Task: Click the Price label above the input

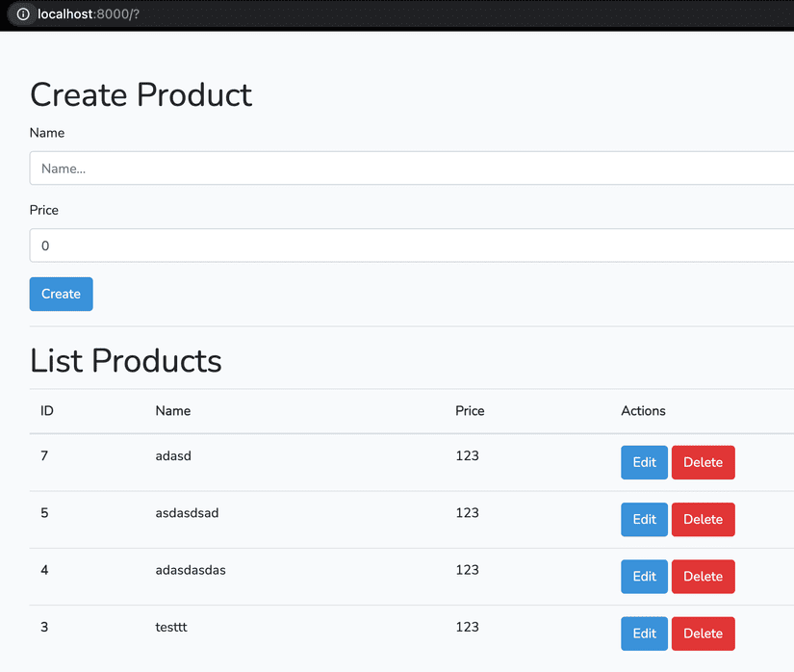Action: [x=44, y=209]
